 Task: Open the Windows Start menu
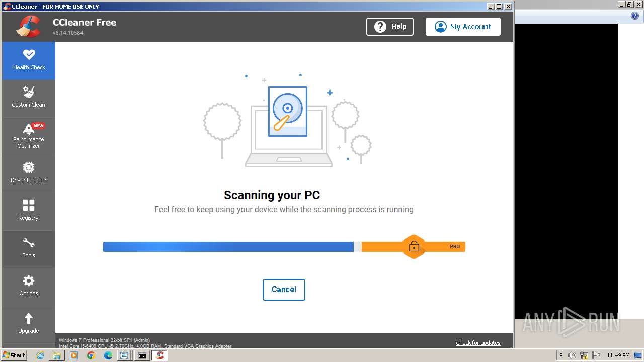click(x=14, y=355)
